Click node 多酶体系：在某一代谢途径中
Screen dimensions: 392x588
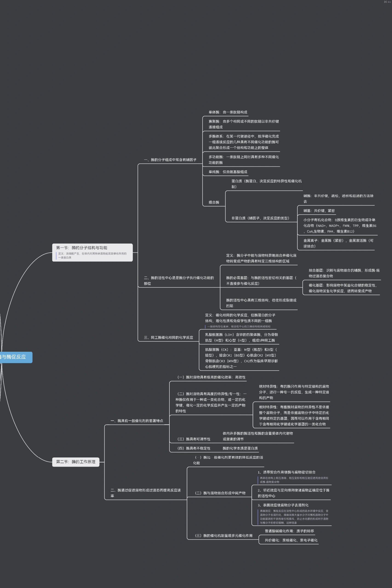click(244, 142)
